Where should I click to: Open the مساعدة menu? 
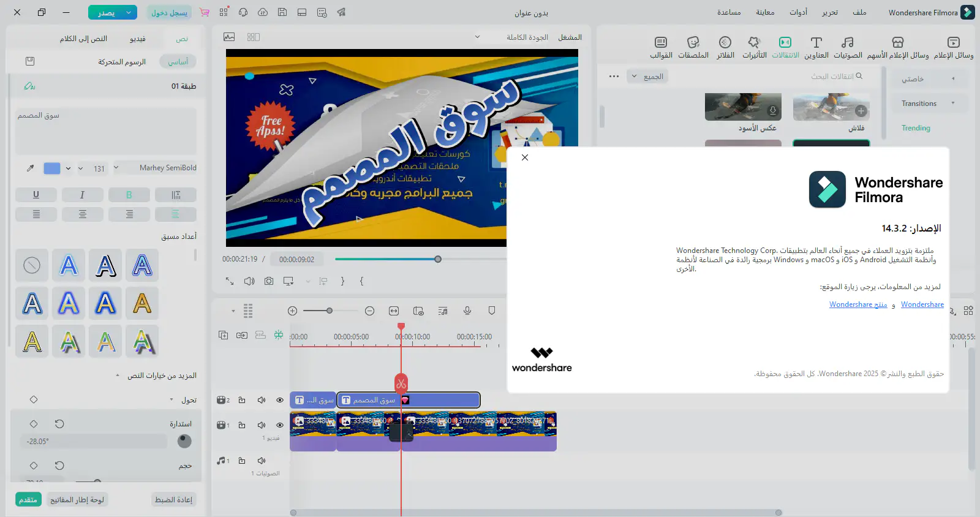coord(729,12)
